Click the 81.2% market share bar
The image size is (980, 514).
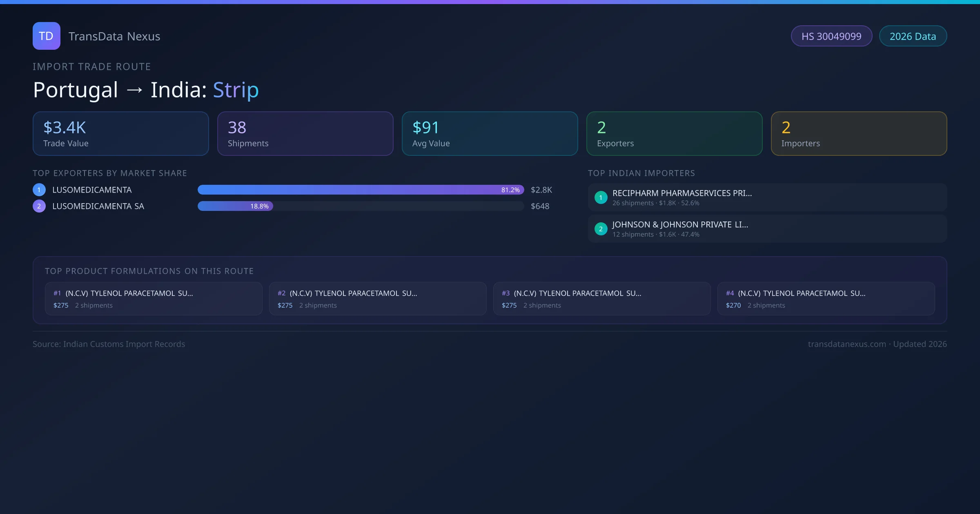click(360, 190)
